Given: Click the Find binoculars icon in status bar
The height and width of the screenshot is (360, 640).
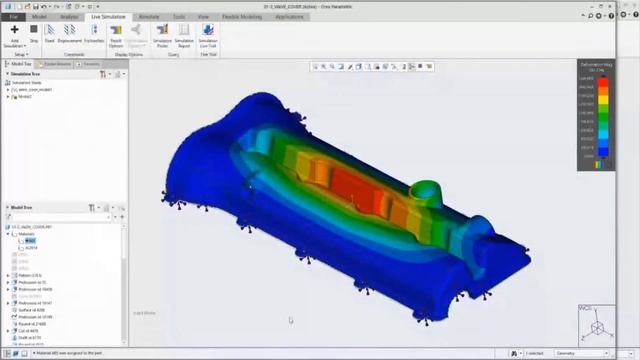Looking at the screenshot, I should pos(514,353).
